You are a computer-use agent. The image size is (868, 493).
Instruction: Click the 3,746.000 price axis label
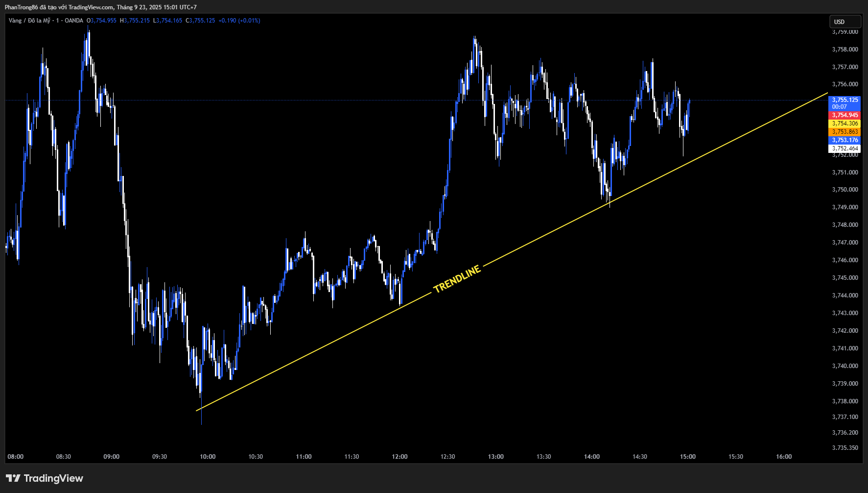coord(845,260)
